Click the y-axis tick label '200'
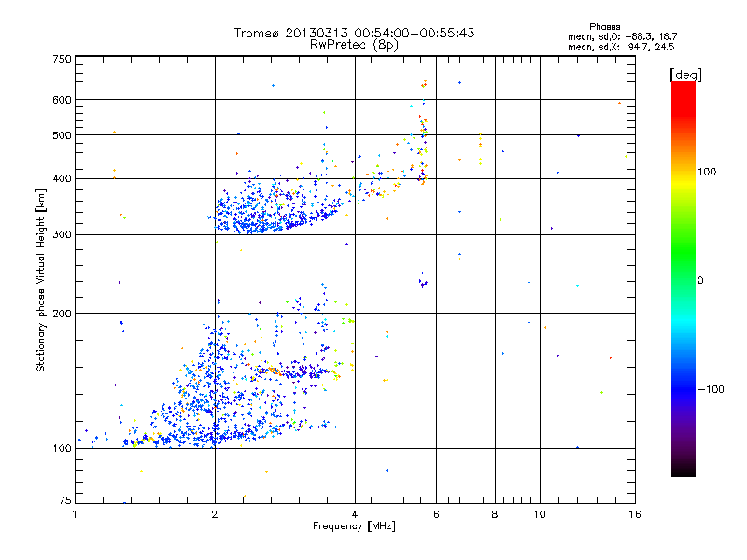Image resolution: width=747 pixels, height=560 pixels. [63, 314]
